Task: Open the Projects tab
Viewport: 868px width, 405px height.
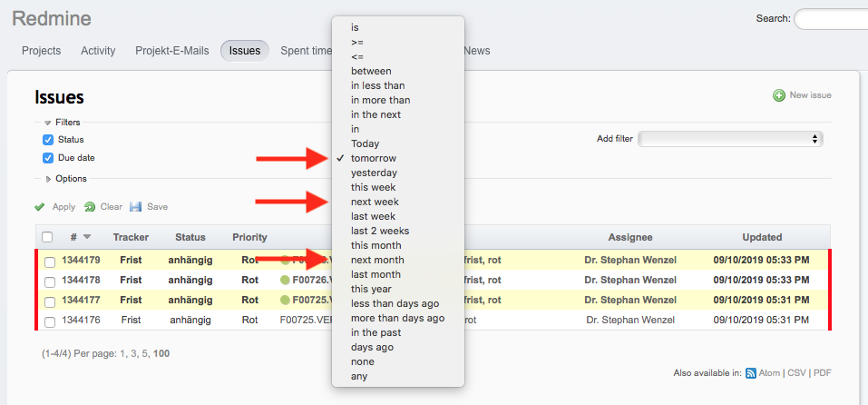Action: pyautogui.click(x=42, y=51)
